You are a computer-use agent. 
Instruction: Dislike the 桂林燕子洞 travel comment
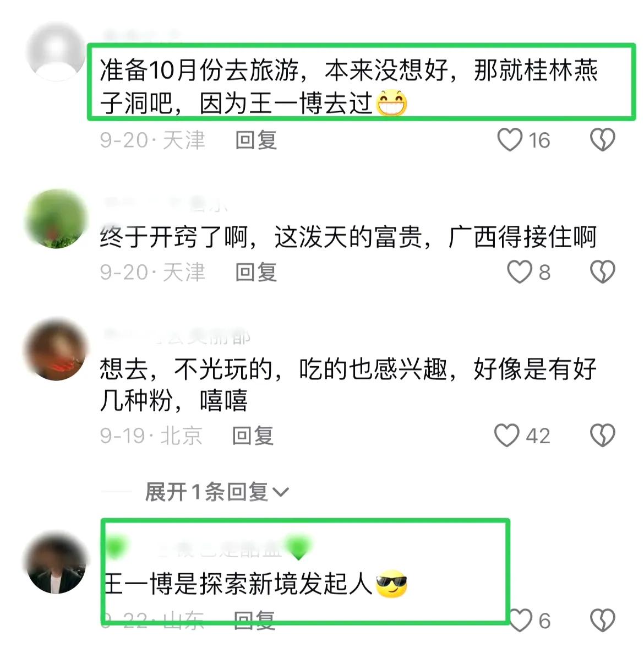(x=603, y=140)
